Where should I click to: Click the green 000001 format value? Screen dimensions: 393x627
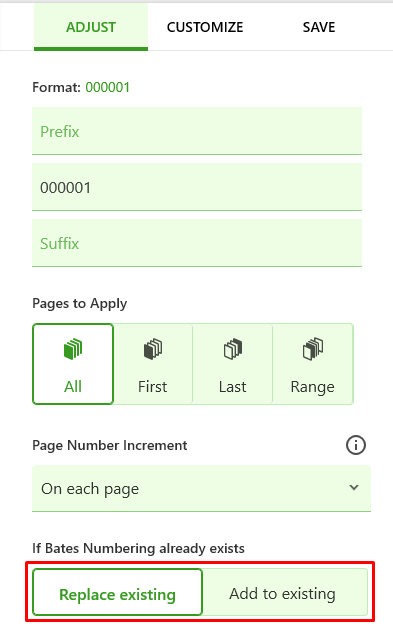coord(108,87)
